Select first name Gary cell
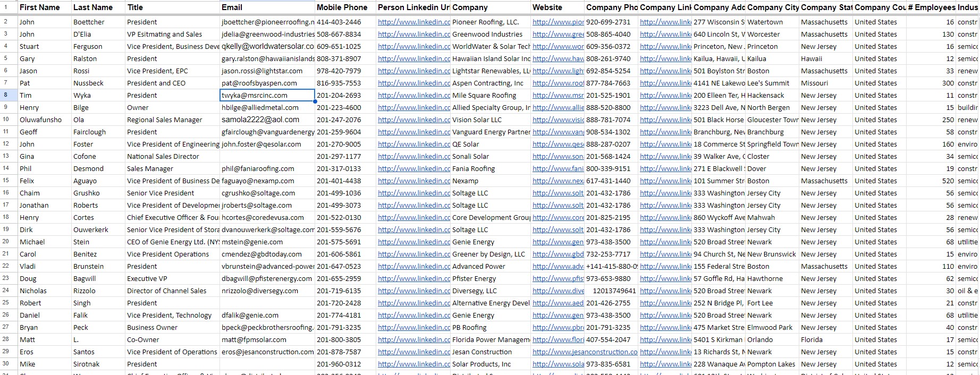Image resolution: width=980 pixels, height=375 pixels. click(x=45, y=58)
